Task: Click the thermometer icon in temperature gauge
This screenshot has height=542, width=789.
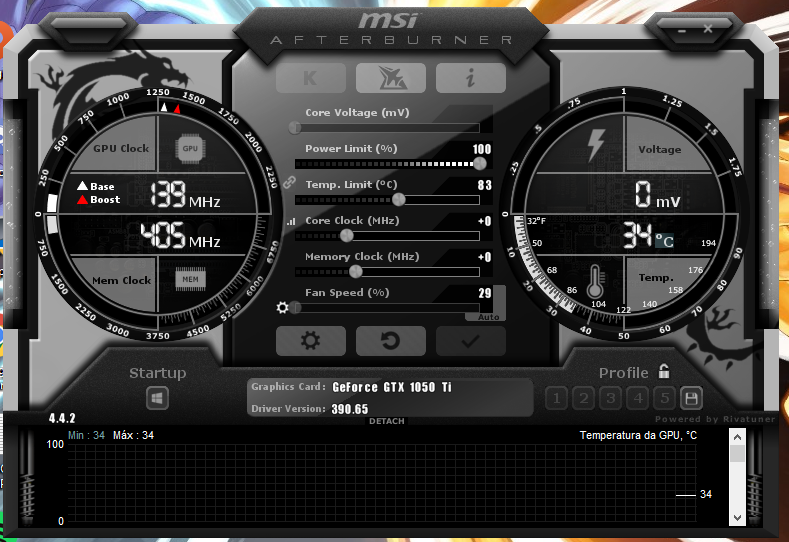Action: tap(595, 281)
